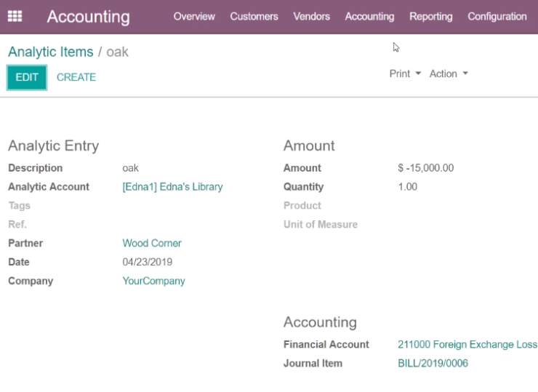The height and width of the screenshot is (392, 538).
Task: Expand the Action dropdown
Action: tap(449, 73)
